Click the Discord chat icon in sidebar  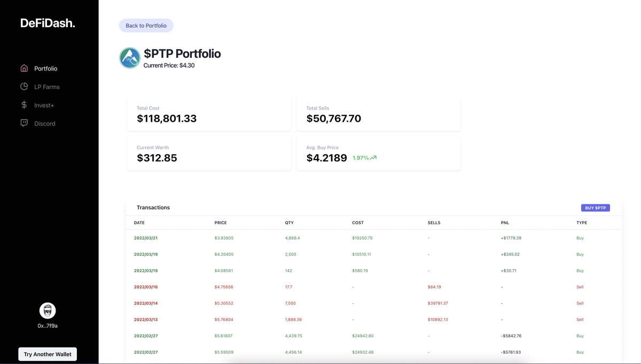pyautogui.click(x=24, y=123)
